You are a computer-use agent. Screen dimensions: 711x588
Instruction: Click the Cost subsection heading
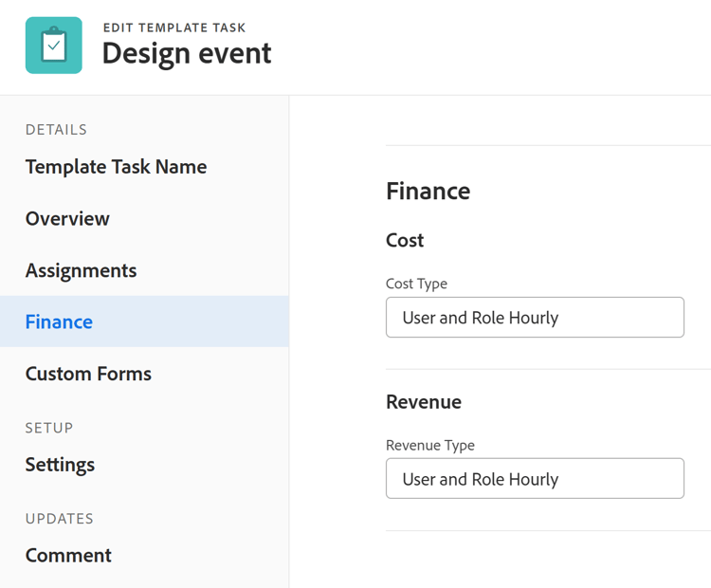tap(405, 240)
